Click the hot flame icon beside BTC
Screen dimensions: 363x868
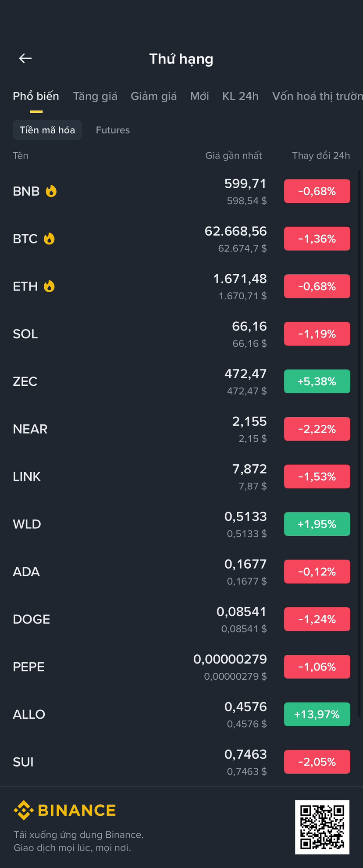point(49,238)
